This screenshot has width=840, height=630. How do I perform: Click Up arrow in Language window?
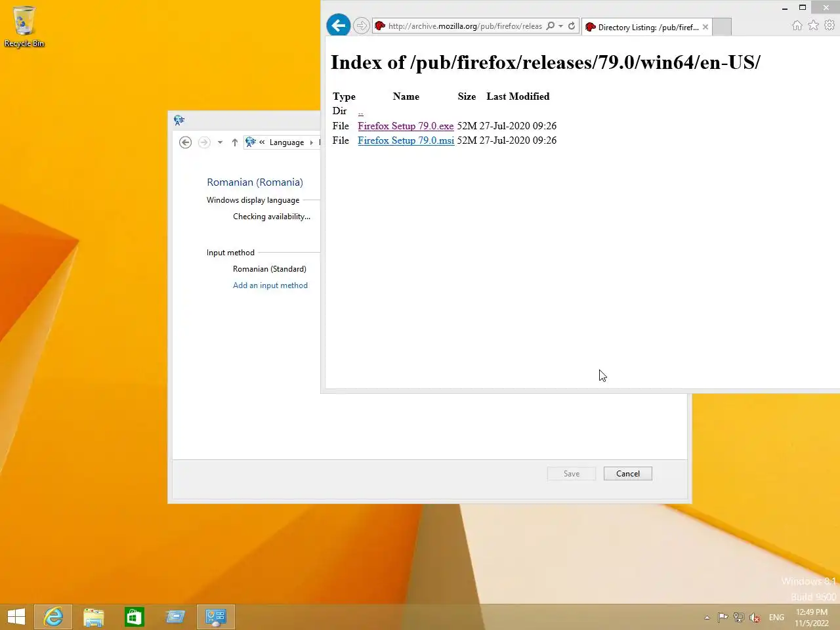tap(234, 142)
